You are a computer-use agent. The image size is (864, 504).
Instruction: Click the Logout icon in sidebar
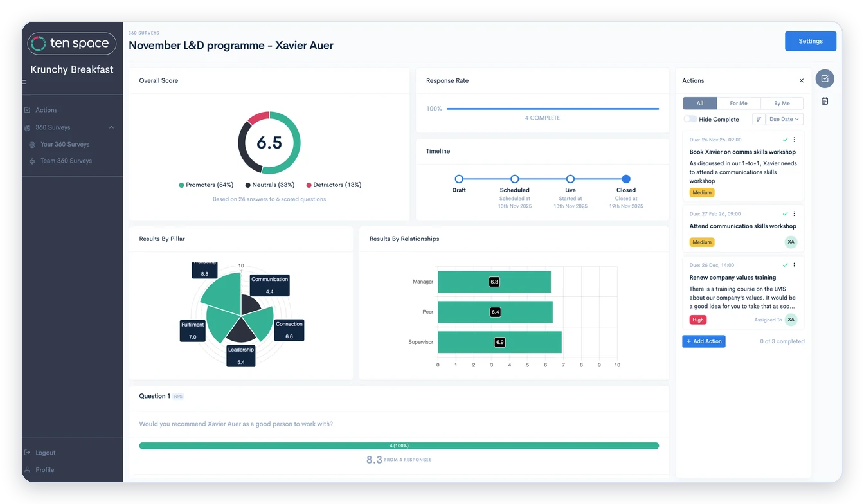[27, 453]
